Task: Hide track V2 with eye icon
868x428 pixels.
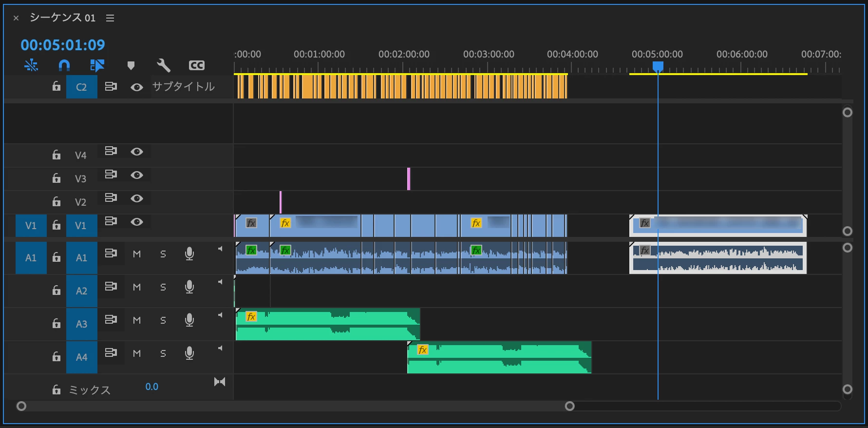Action: [x=137, y=198]
